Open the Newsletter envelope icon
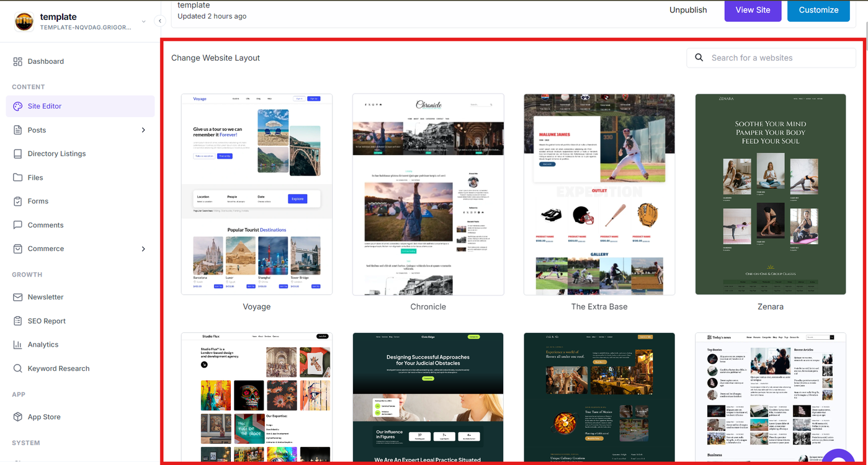 17,297
